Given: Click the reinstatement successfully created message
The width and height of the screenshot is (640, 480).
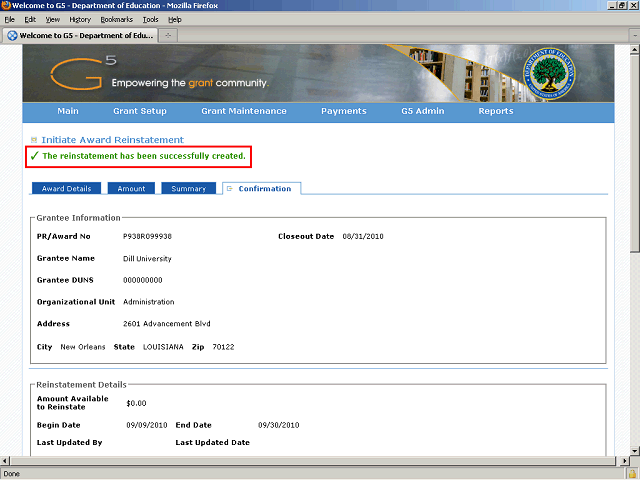Looking at the screenshot, I should coord(144,156).
